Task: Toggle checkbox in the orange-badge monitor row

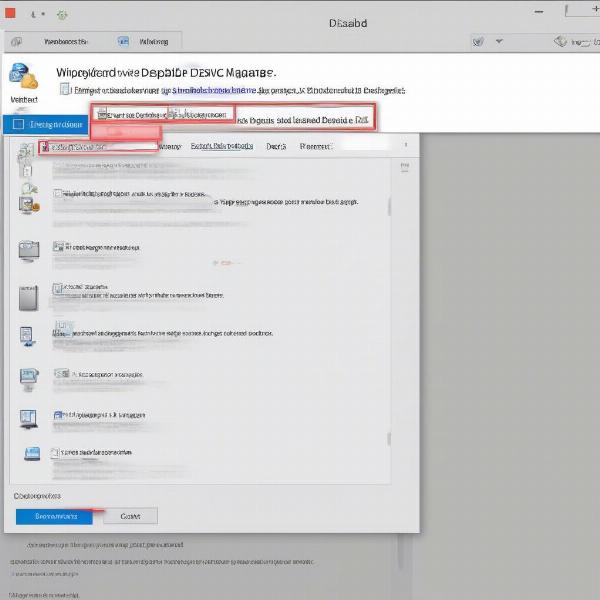Action: [57, 193]
